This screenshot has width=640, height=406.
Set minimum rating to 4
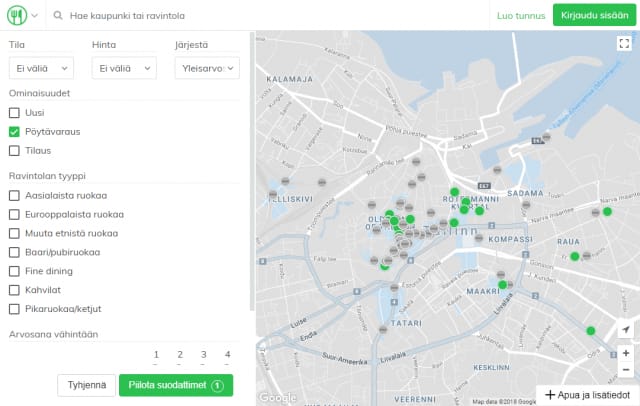coord(227,355)
